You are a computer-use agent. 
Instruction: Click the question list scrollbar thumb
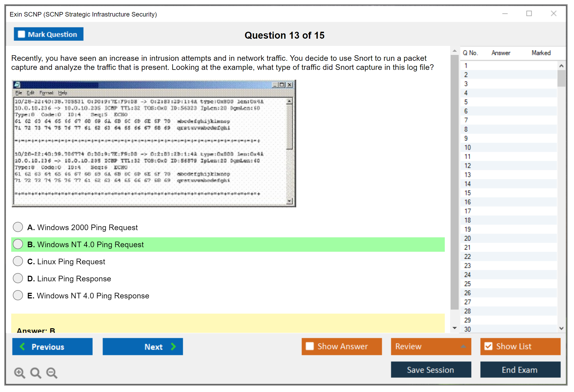point(561,78)
